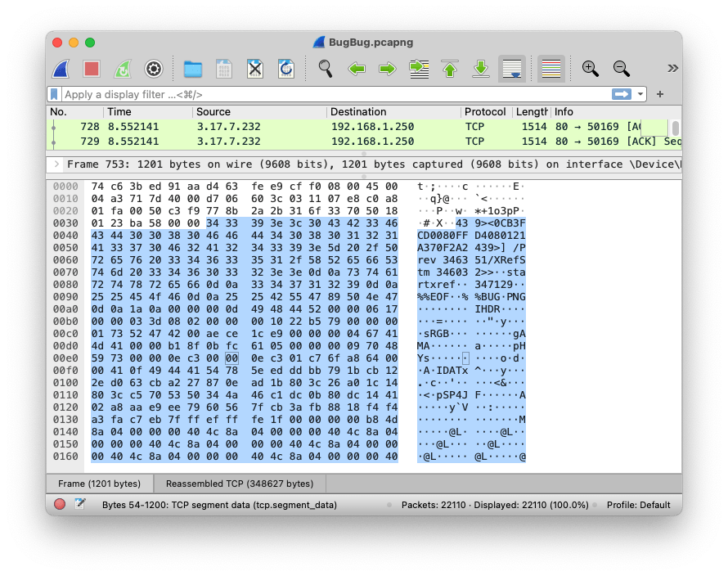Sort by the Destination column

click(x=393, y=112)
